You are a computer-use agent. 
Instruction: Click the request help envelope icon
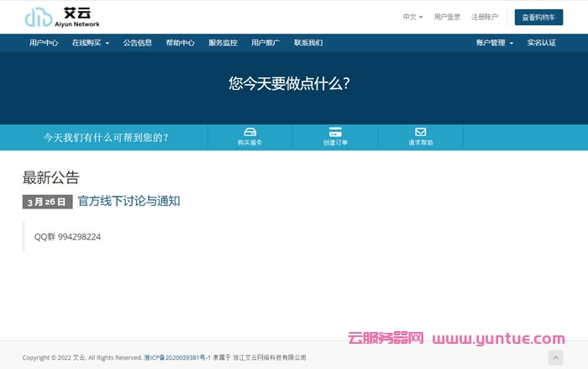point(420,132)
